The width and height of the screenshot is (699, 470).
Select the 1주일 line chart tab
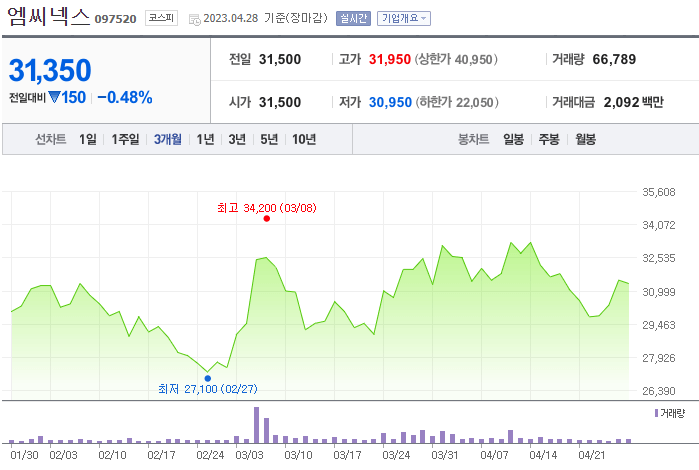tap(125, 139)
